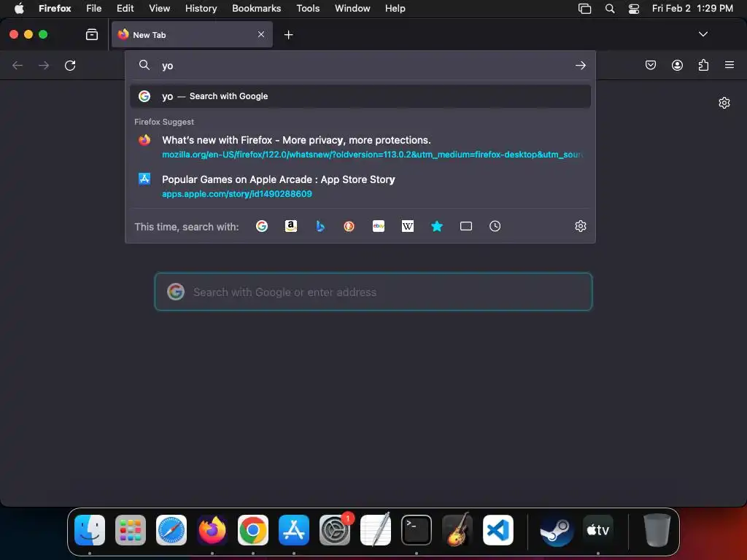
Task: Open the Firefox hamburger application menu
Action: click(x=729, y=65)
